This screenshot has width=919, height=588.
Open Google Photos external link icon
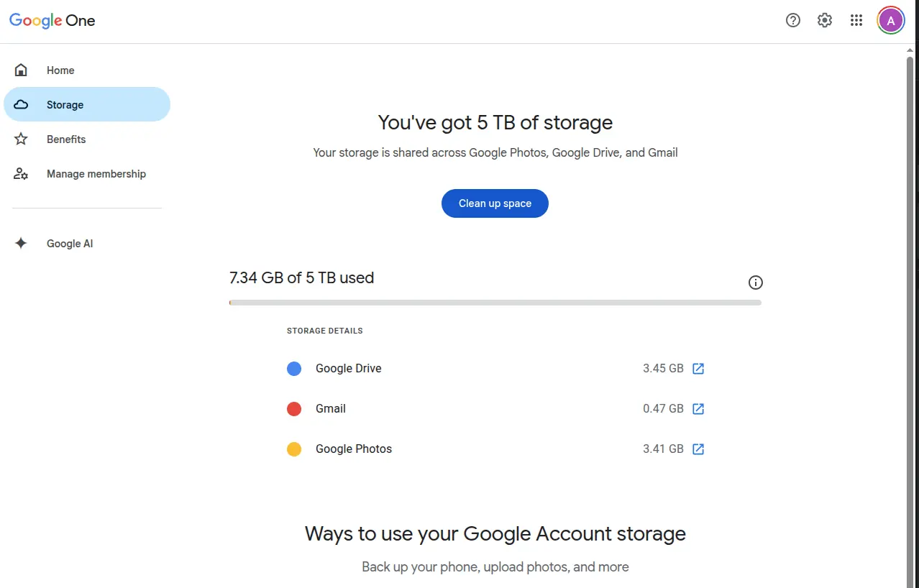click(698, 449)
